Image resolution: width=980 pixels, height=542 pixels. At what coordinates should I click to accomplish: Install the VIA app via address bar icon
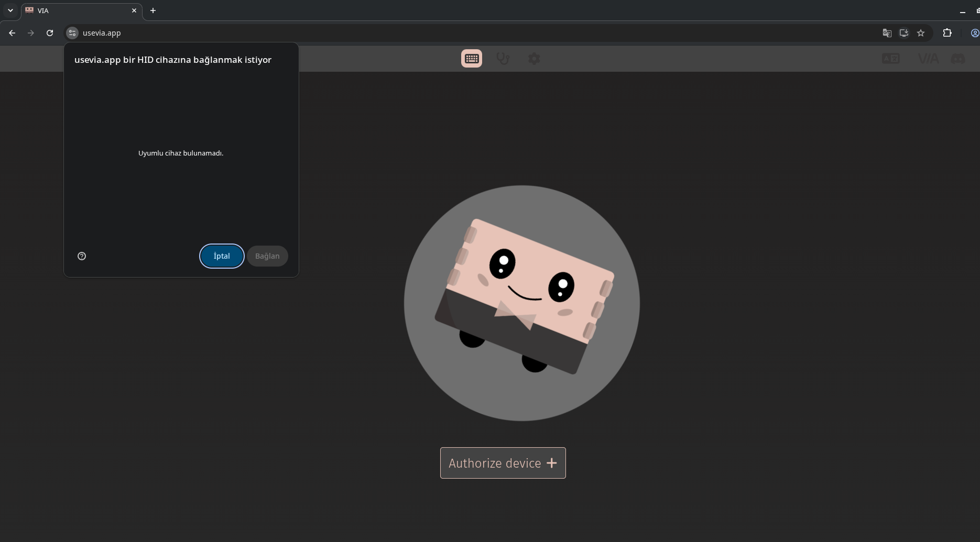click(904, 33)
